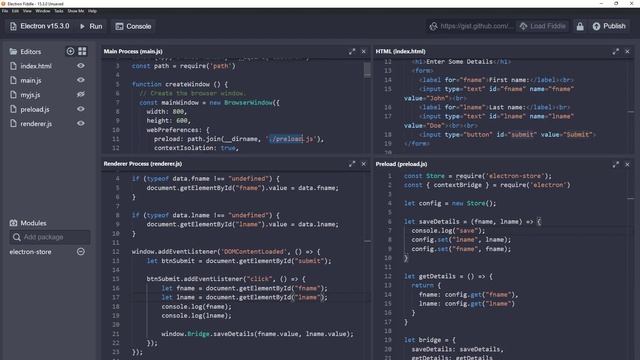Screen dimensions: 640x360
Task: Maximize the Renderer Process editor pane
Action: (x=352, y=164)
